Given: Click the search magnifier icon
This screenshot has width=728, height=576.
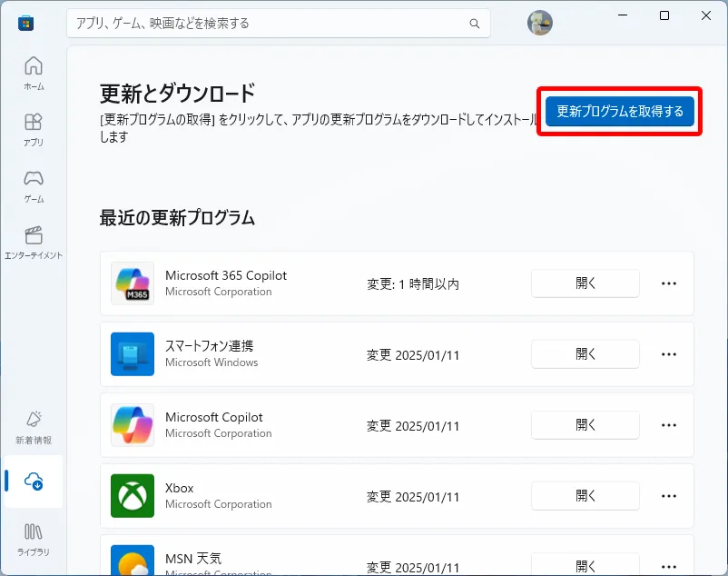Looking at the screenshot, I should (x=474, y=23).
